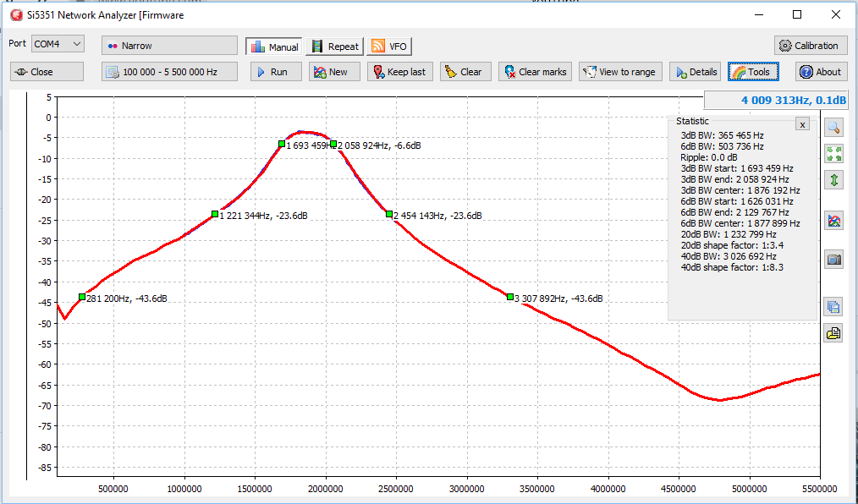
Task: Close the Statistic panel with x
Action: [x=802, y=124]
